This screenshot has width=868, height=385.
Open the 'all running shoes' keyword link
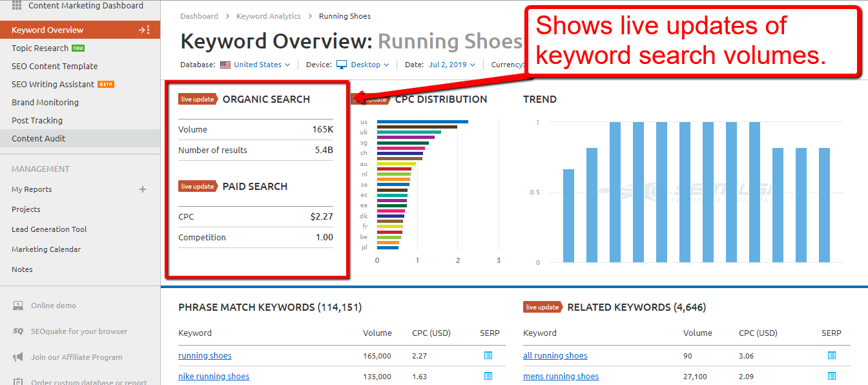point(555,355)
